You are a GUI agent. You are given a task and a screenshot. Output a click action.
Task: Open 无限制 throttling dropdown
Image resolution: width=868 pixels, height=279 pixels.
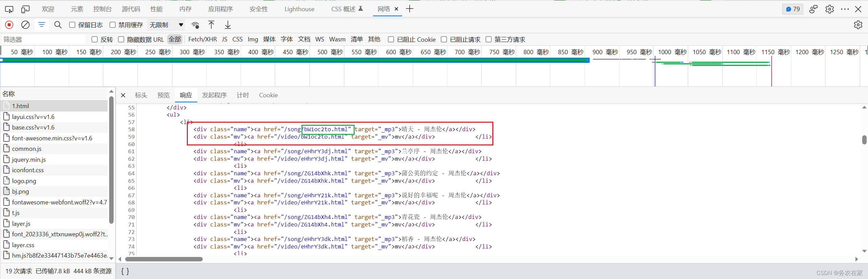[166, 25]
